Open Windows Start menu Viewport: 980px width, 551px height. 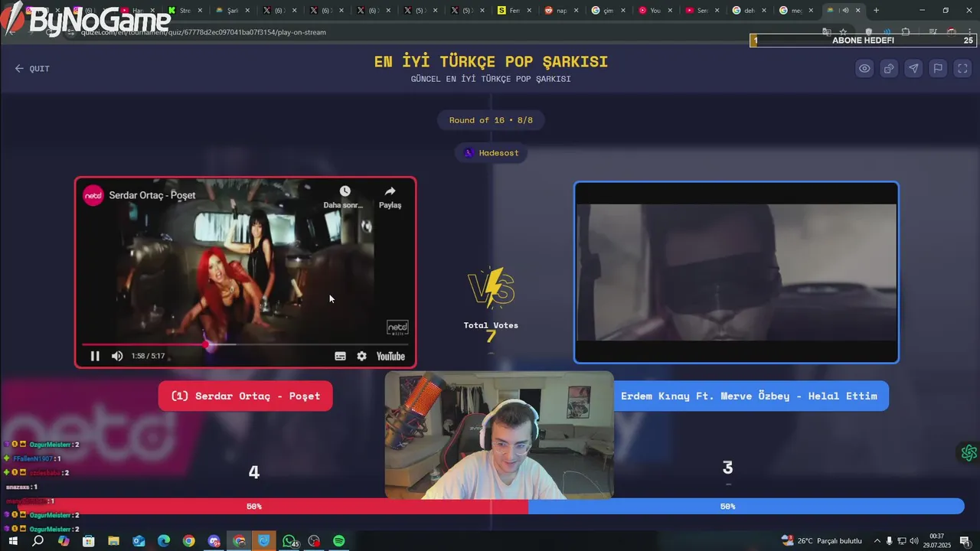point(13,541)
